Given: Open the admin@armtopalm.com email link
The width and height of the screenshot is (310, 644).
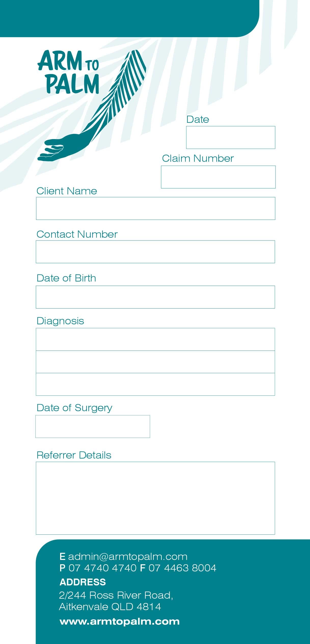Looking at the screenshot, I should tap(127, 557).
